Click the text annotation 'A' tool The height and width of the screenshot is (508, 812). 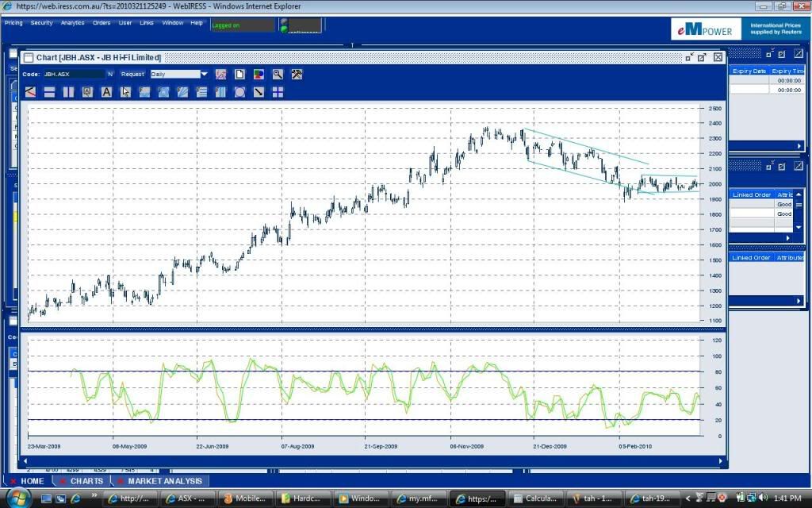(107, 92)
